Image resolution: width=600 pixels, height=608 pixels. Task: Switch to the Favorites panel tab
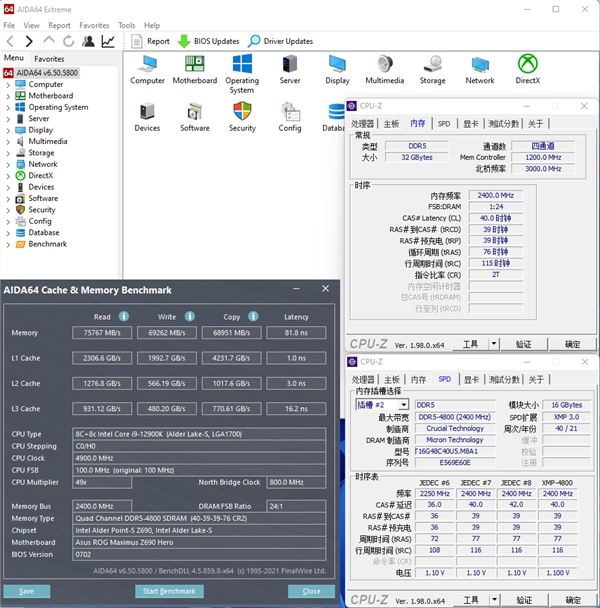click(x=49, y=59)
